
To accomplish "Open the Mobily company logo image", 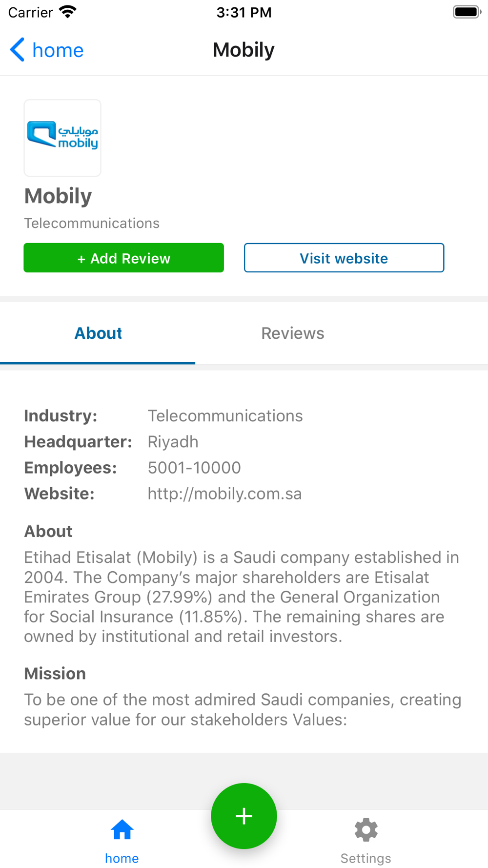I will 62,138.
